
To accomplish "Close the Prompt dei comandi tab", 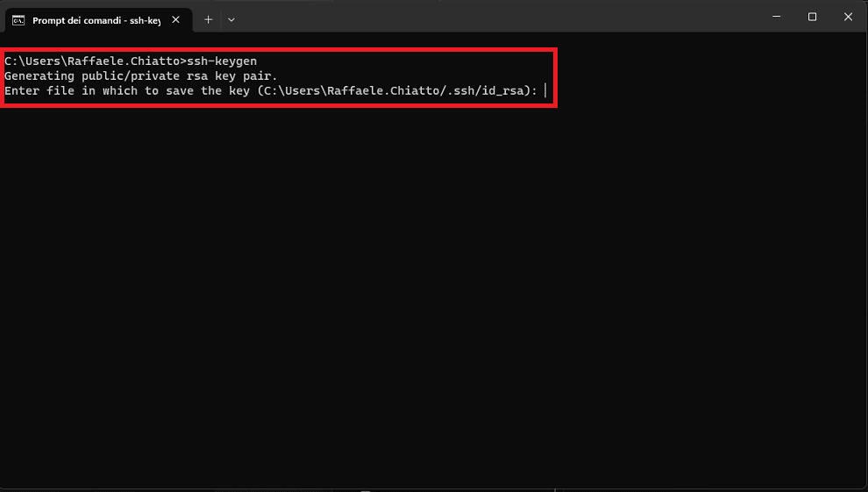I will point(175,20).
